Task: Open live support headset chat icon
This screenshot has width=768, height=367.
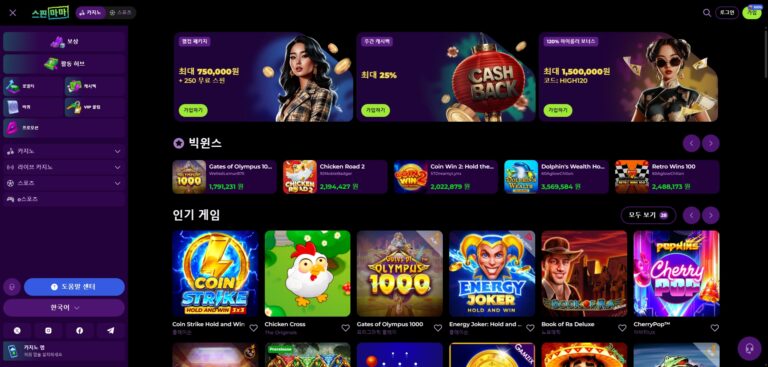Action: pyautogui.click(x=749, y=348)
